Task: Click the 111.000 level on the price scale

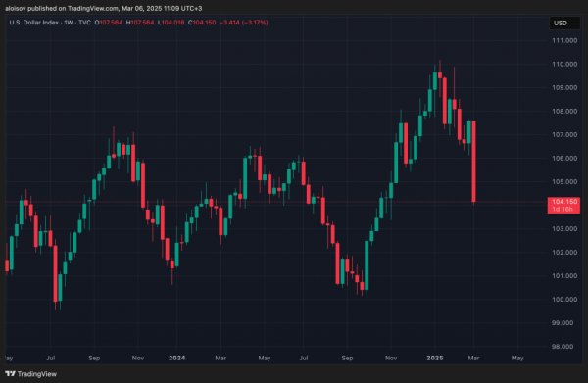Action: pos(564,40)
